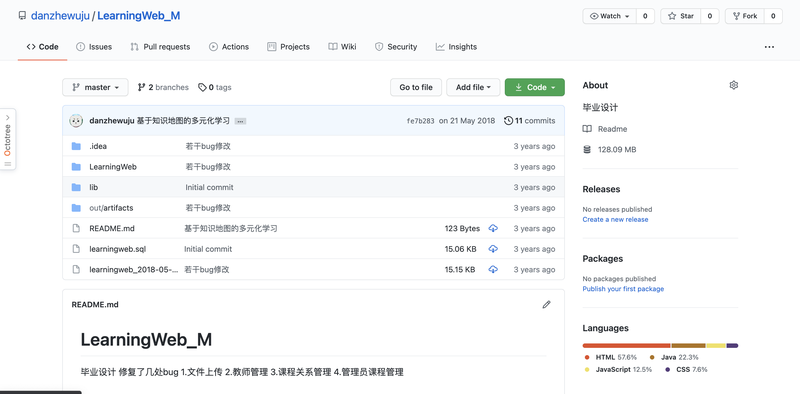Image resolution: width=800 pixels, height=394 pixels.
Task: Star this repository
Action: pos(681,16)
